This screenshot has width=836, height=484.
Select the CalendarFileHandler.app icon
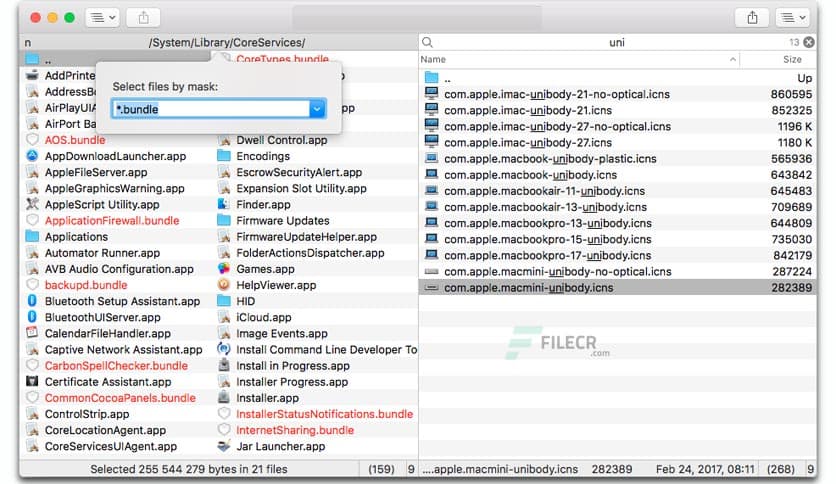(33, 333)
